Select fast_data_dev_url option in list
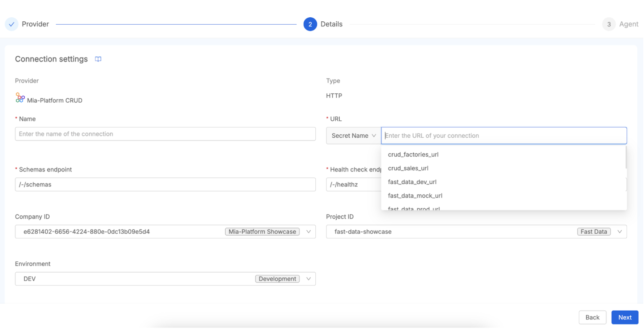This screenshot has width=644, height=329. pyautogui.click(x=412, y=182)
